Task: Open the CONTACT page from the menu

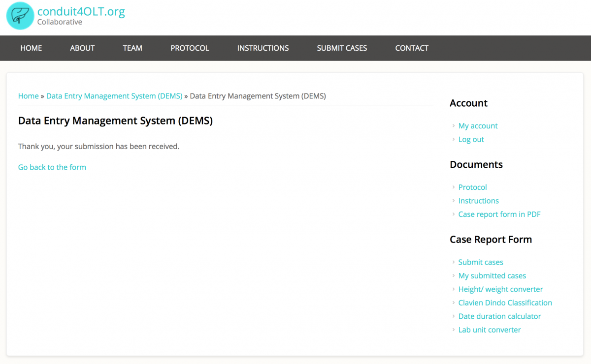Action: tap(412, 48)
